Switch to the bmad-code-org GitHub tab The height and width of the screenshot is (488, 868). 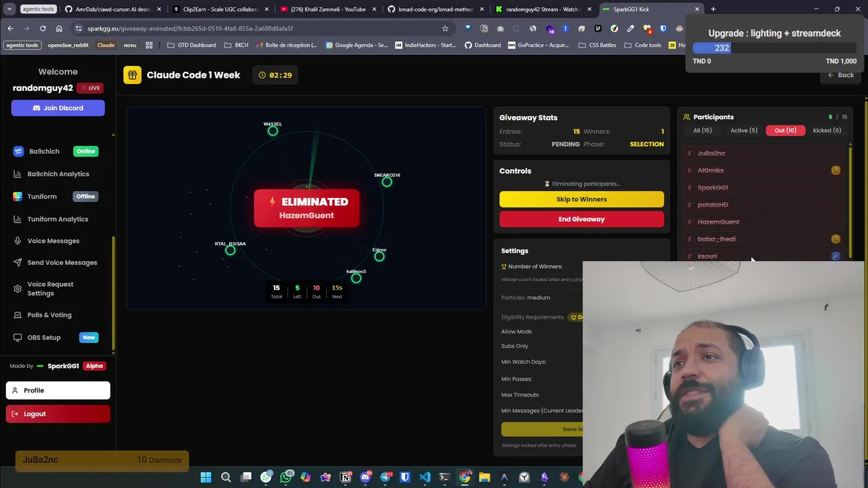click(435, 9)
